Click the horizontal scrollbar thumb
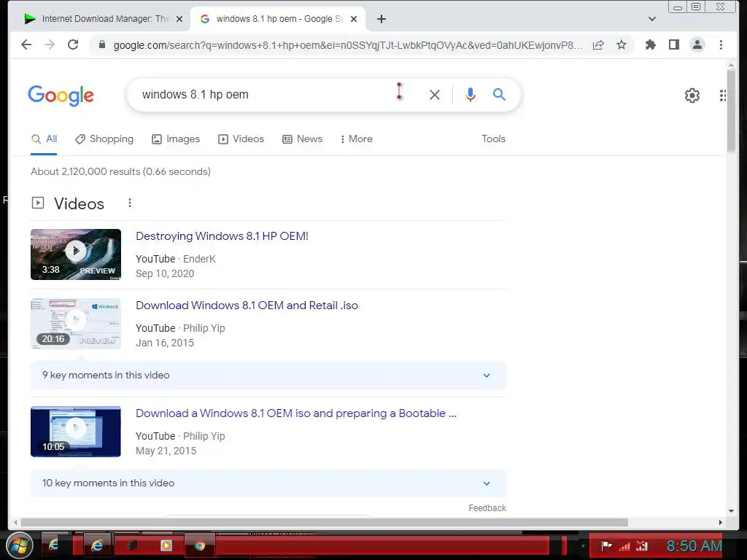 coord(325,522)
